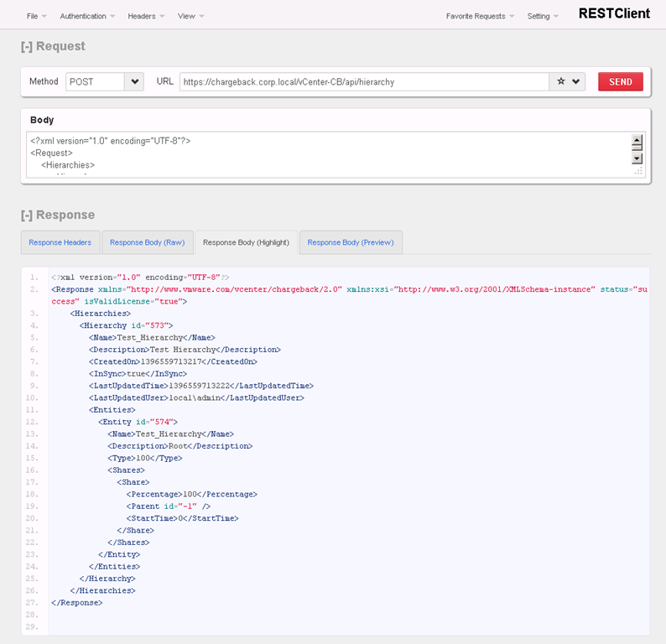Image resolution: width=666 pixels, height=644 pixels.
Task: Open the Headers menu
Action: (x=146, y=16)
